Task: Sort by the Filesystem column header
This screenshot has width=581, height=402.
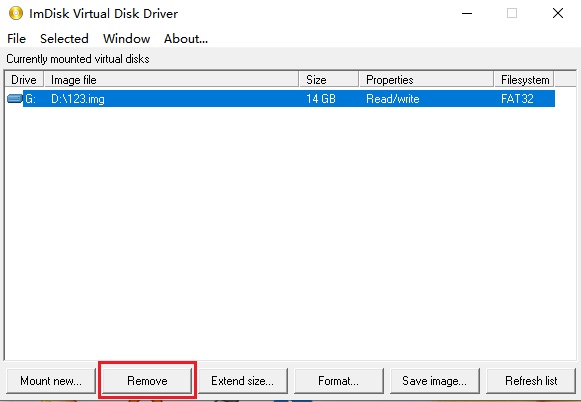Action: coord(524,80)
